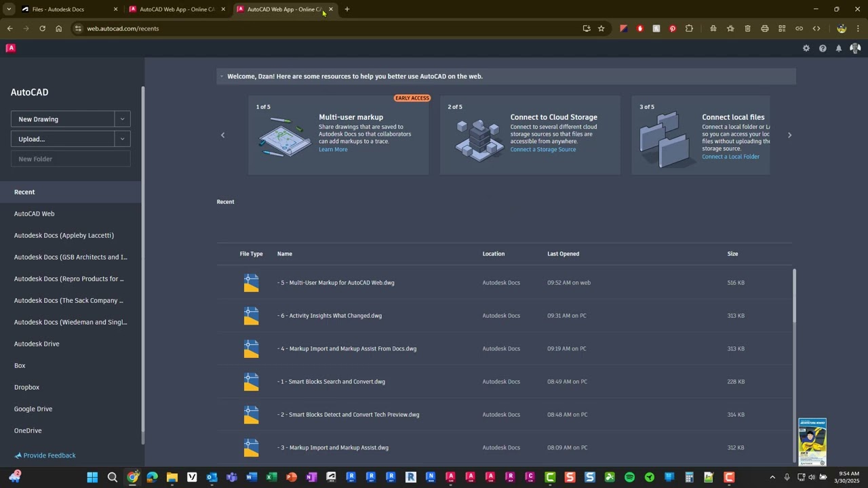Image resolution: width=868 pixels, height=488 pixels.
Task: Click the New Drawing button
Action: (x=63, y=119)
